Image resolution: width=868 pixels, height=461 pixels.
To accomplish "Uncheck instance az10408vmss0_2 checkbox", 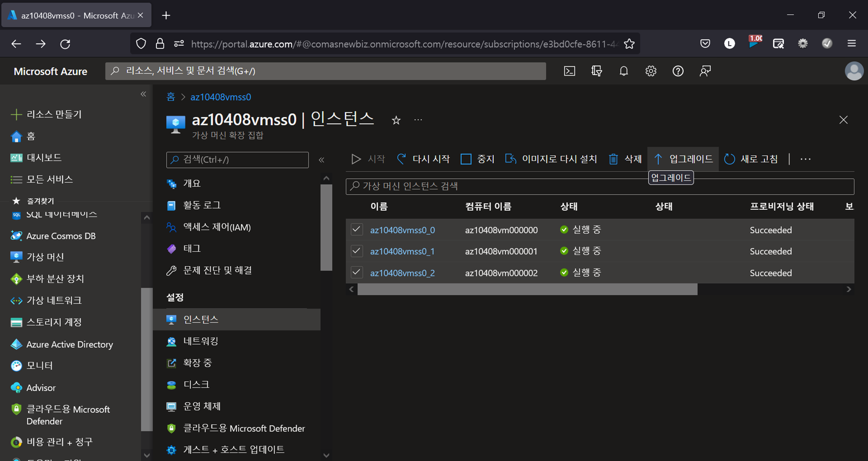I will click(x=357, y=273).
